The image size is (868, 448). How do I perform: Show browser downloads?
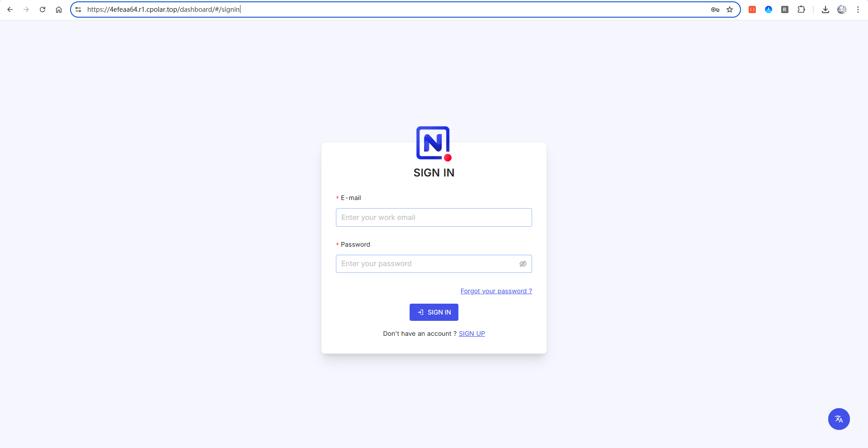tap(825, 10)
